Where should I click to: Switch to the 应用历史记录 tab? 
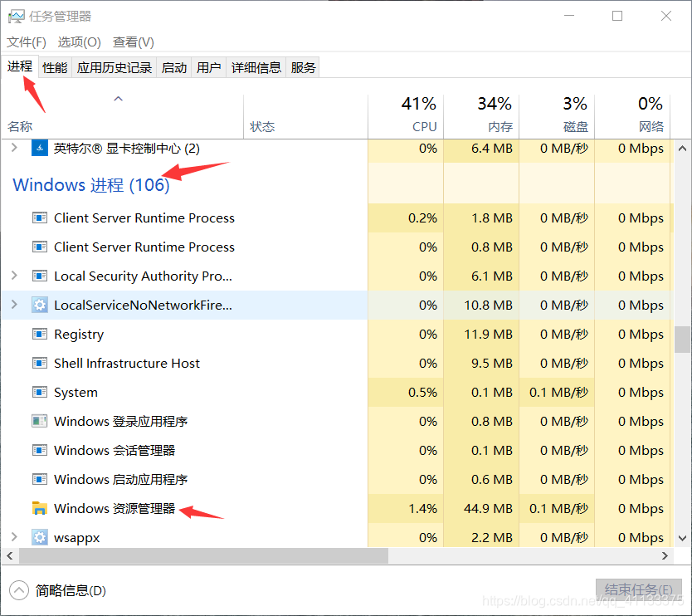coord(115,67)
